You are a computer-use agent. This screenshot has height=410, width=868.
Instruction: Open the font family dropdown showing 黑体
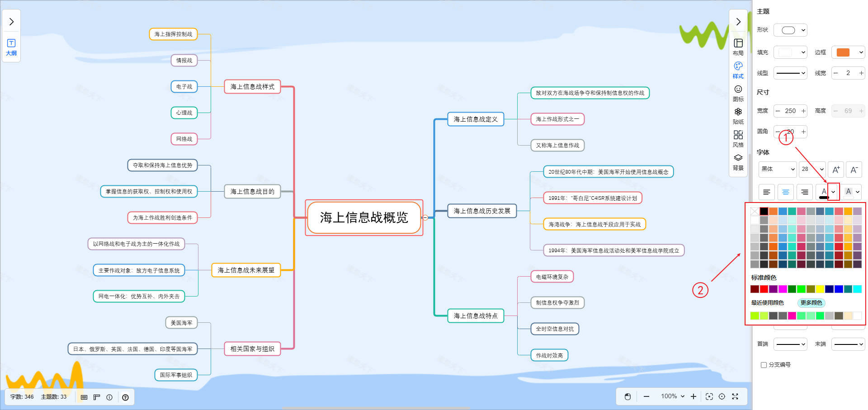coord(777,169)
